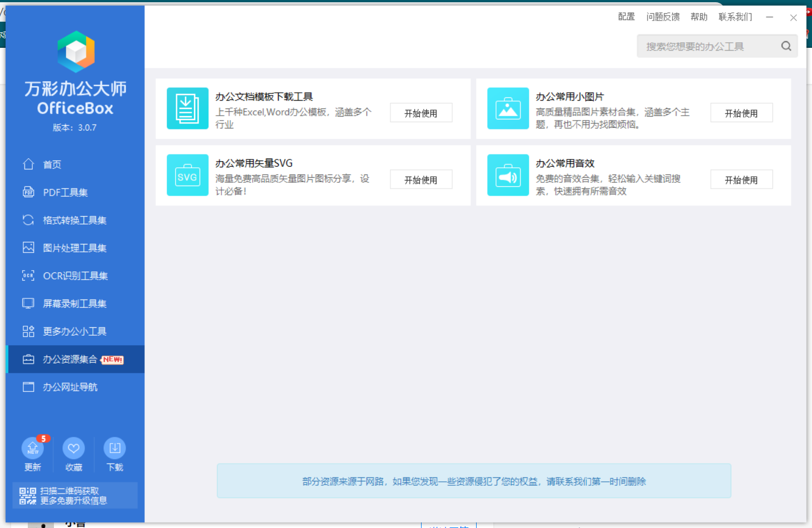Click the 版本: 3.0.7 version text

tap(75, 127)
